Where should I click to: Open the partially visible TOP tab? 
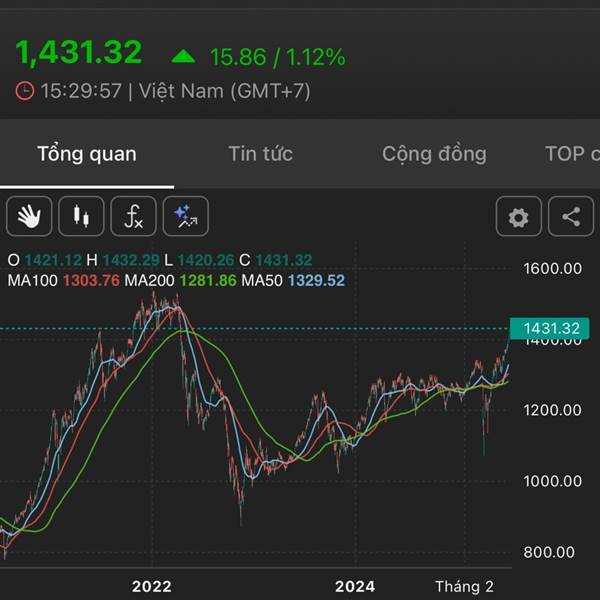pos(572,154)
